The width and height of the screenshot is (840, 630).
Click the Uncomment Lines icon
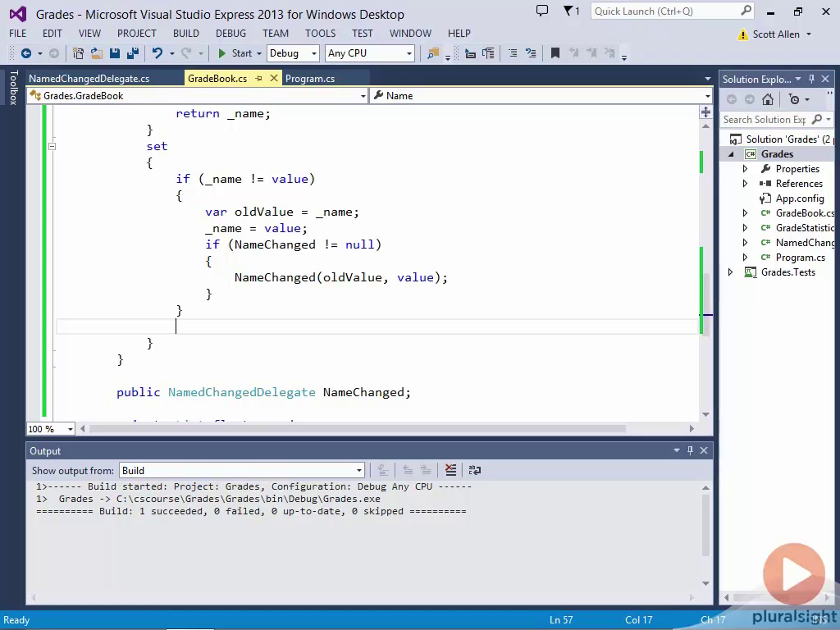531,53
